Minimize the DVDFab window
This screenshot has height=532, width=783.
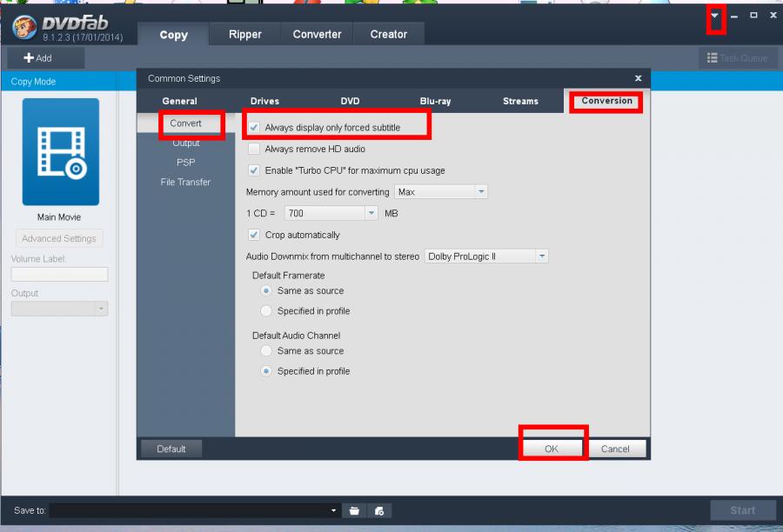click(x=734, y=16)
